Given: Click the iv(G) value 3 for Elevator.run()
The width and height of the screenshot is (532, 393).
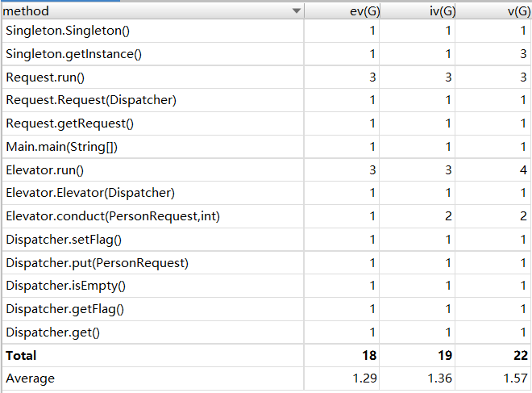Looking at the screenshot, I should (x=448, y=169).
